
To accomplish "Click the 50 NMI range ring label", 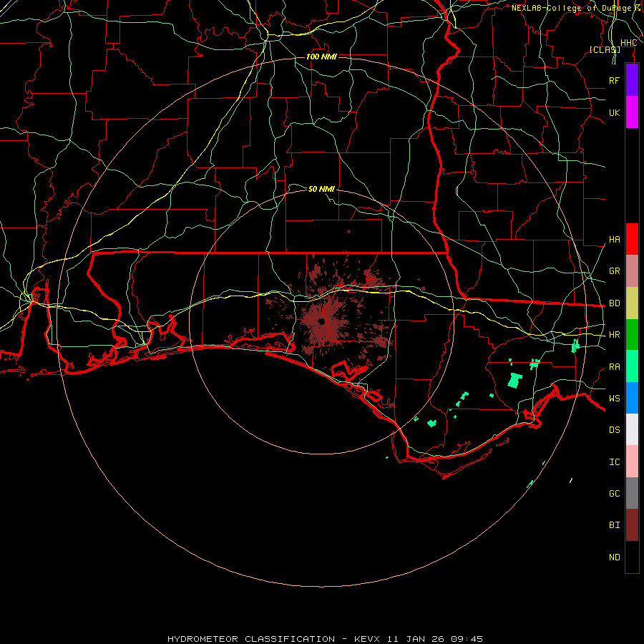I will (321, 189).
